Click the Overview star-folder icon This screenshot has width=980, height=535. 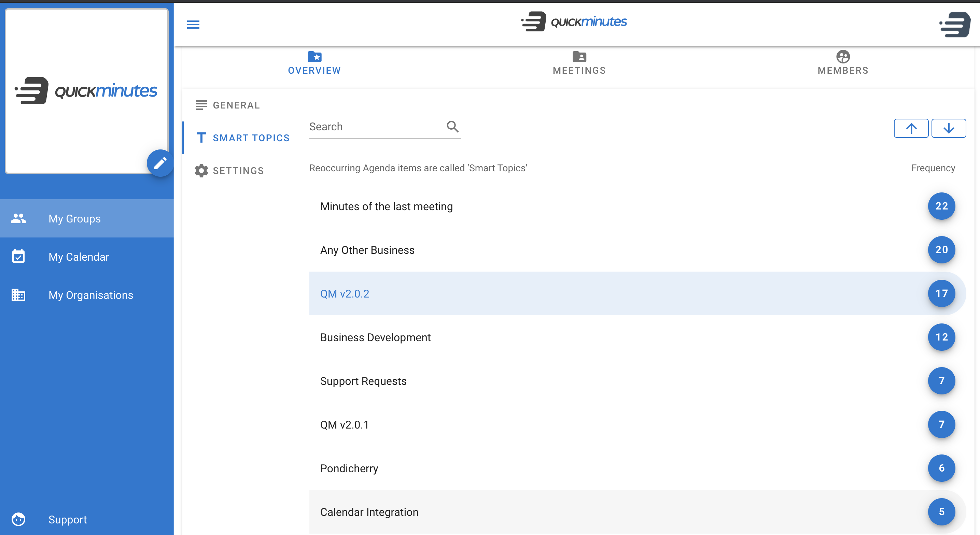click(x=314, y=57)
